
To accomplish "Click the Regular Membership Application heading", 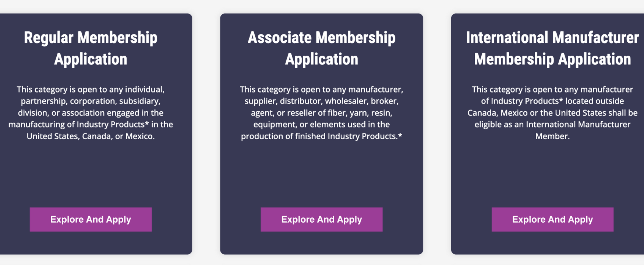I will 91,48.
